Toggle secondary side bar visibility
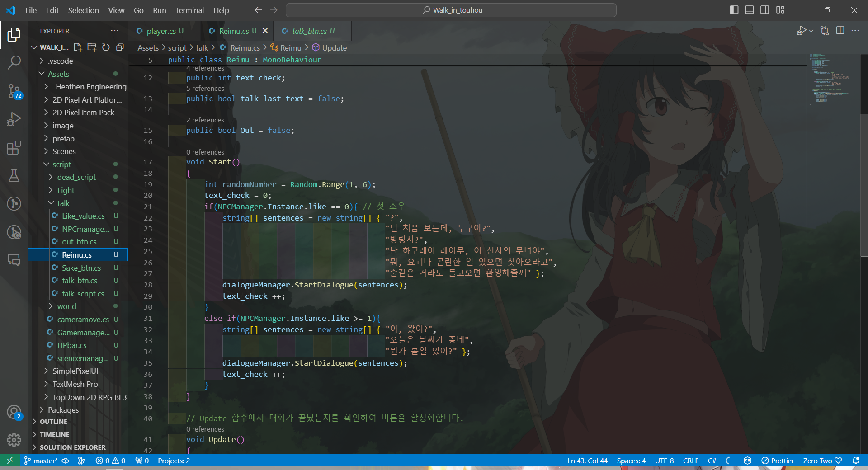 (x=765, y=10)
